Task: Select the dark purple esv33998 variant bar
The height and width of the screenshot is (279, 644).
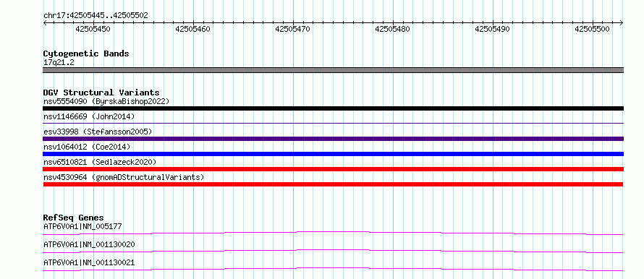Action: 333,139
